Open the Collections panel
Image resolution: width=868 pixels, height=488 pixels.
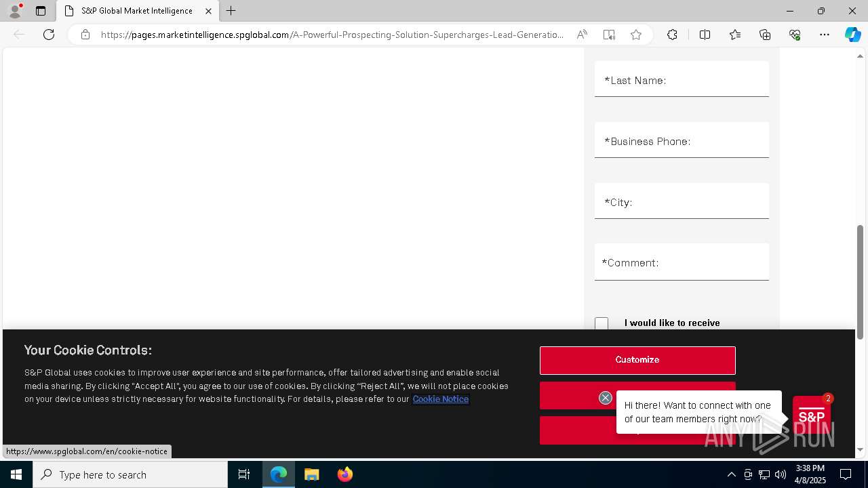pos(765,35)
